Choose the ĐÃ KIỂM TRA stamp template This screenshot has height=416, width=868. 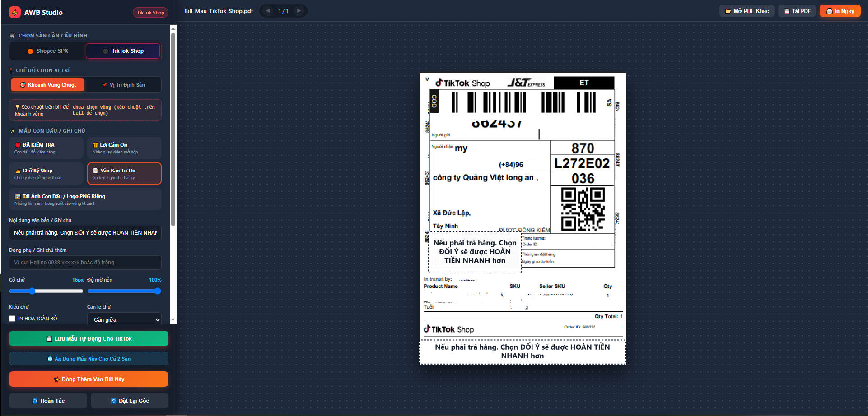(x=47, y=148)
